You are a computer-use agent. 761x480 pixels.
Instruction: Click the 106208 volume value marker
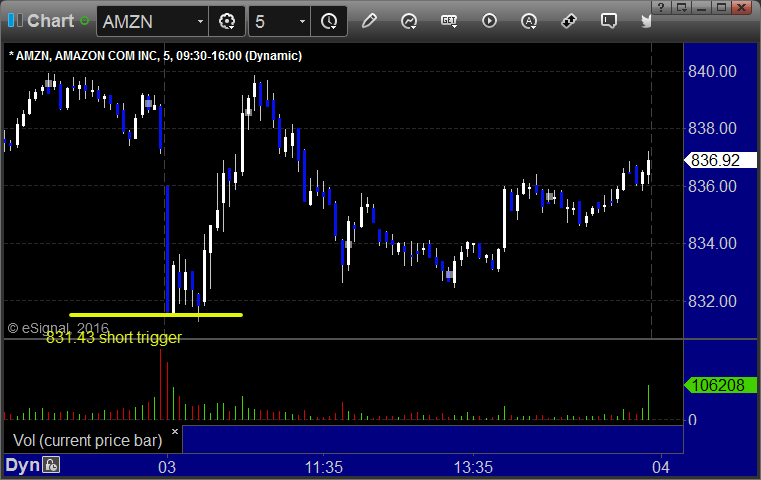pos(720,385)
